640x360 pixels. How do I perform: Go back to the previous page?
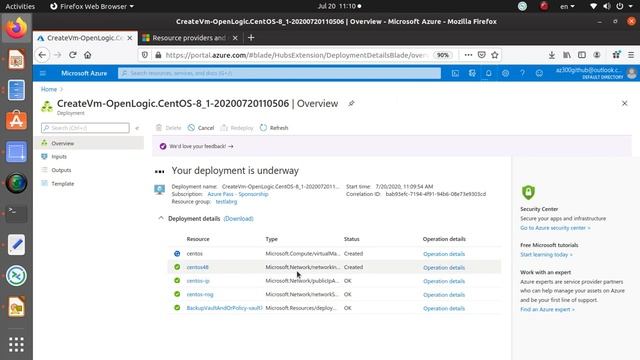pyautogui.click(x=42, y=55)
